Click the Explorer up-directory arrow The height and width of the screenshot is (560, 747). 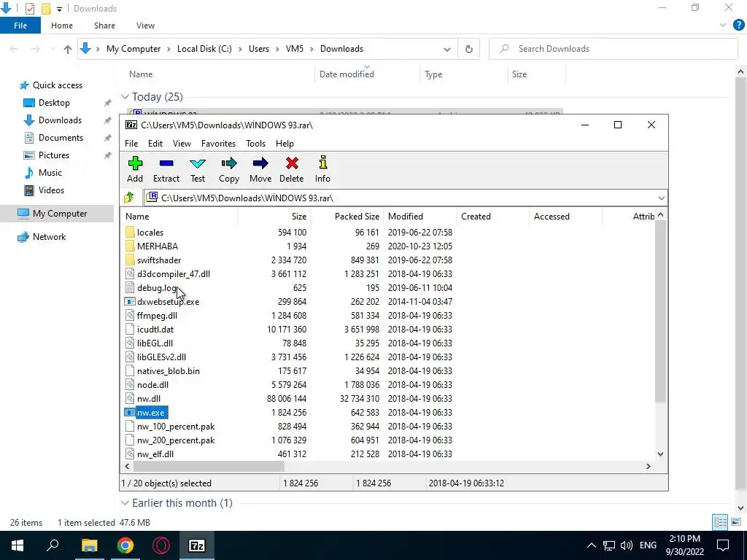68,49
